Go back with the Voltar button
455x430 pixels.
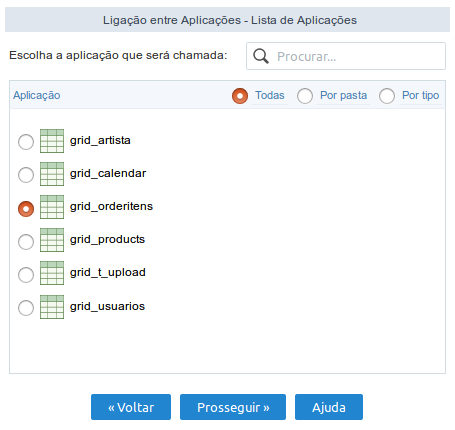pos(131,407)
